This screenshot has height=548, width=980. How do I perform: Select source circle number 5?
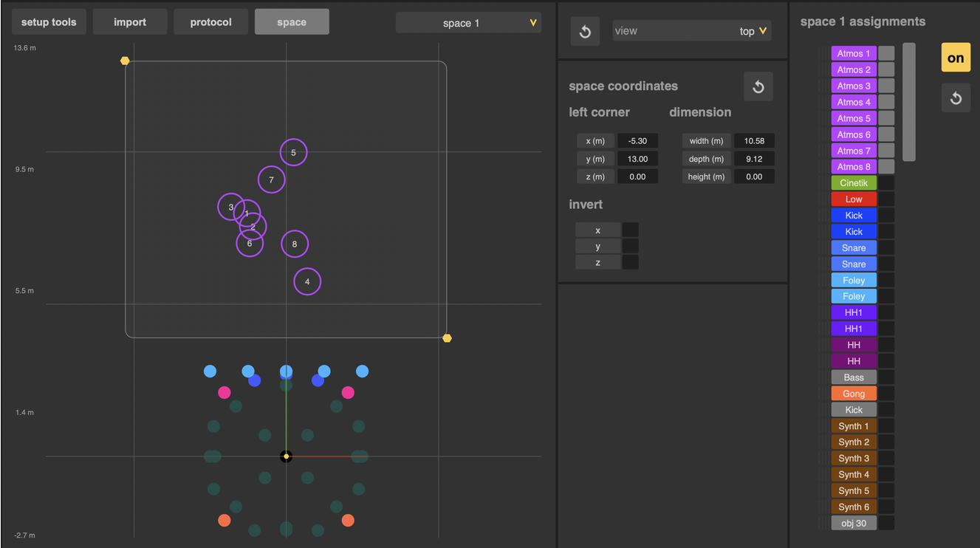coord(293,152)
